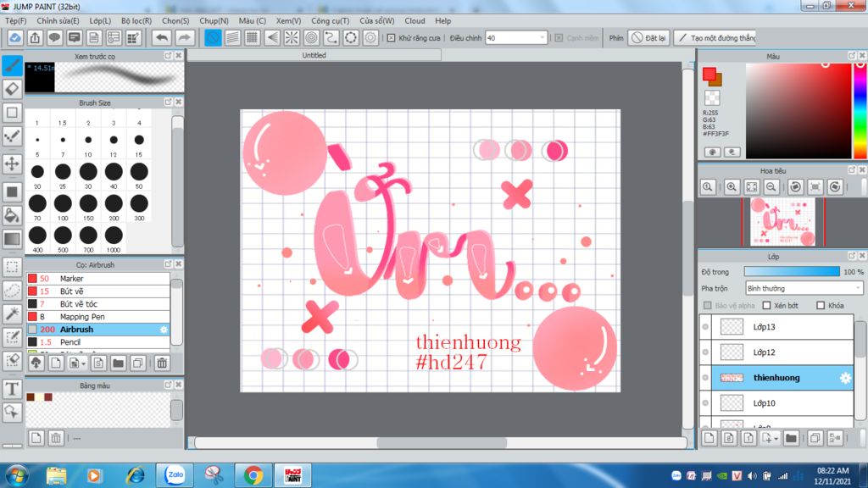Click Tạo một đường thẳng button

(715, 38)
